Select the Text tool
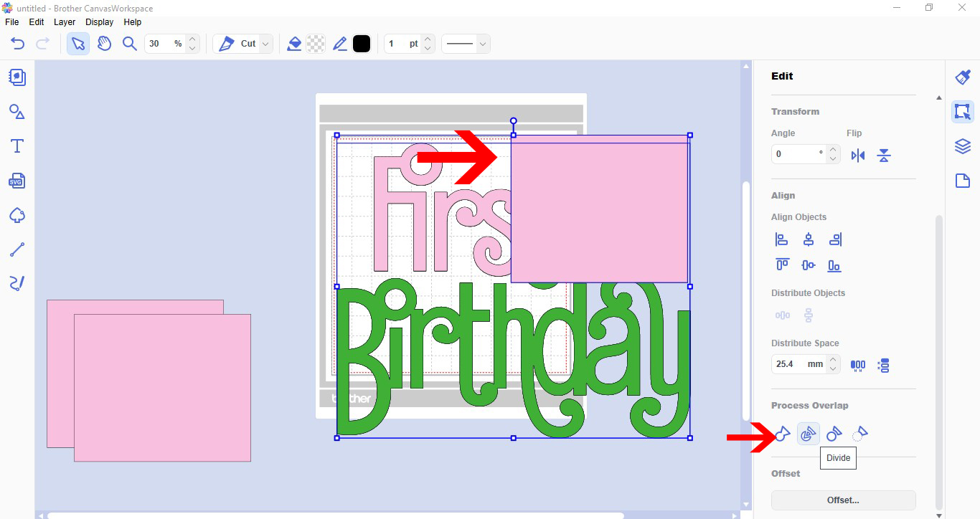This screenshot has width=980, height=519. (x=17, y=146)
